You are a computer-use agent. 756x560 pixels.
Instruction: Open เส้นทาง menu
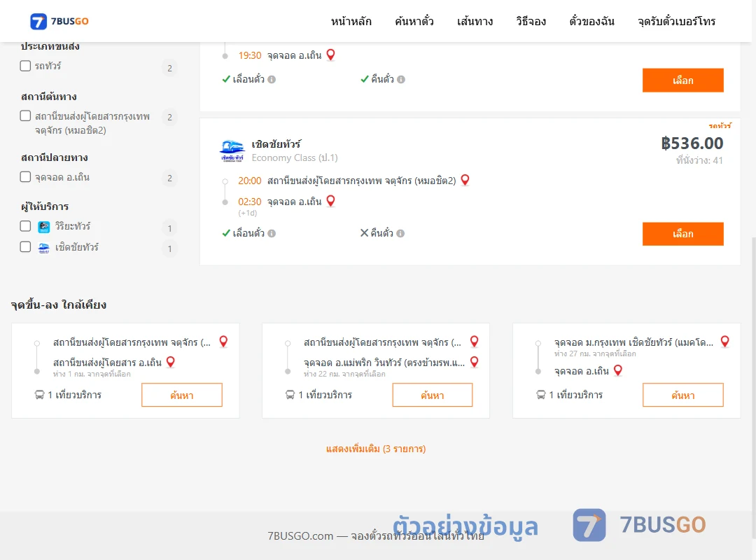475,21
